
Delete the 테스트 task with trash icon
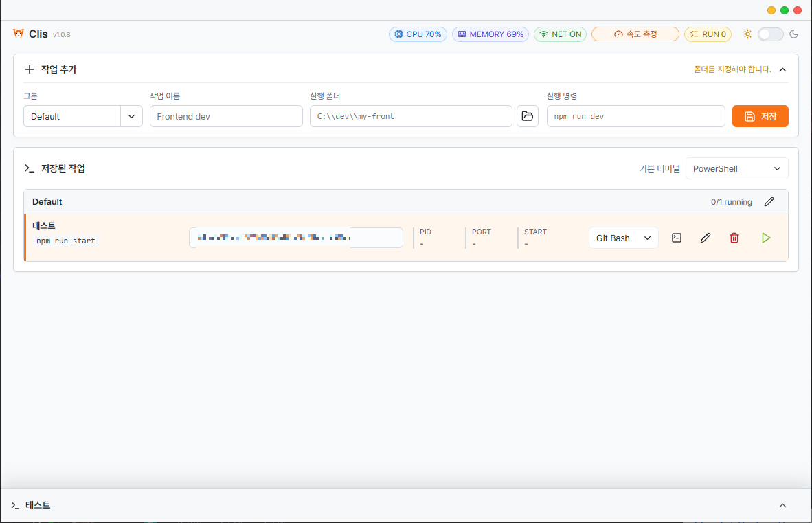click(x=734, y=238)
